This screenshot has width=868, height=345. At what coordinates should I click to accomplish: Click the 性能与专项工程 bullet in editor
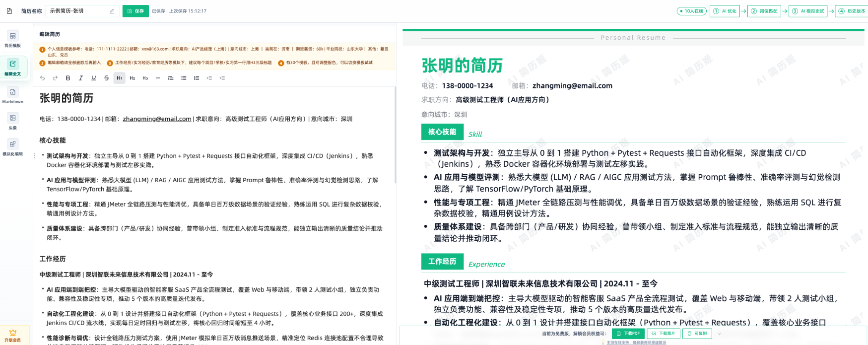214,209
